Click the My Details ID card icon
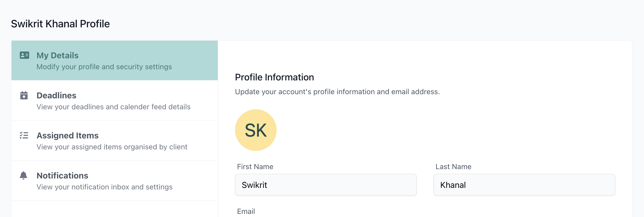Screen dimensions: 644x217 (x=24, y=55)
